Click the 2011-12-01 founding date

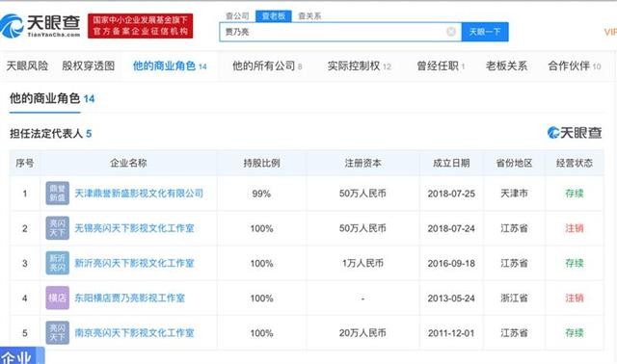tap(451, 333)
